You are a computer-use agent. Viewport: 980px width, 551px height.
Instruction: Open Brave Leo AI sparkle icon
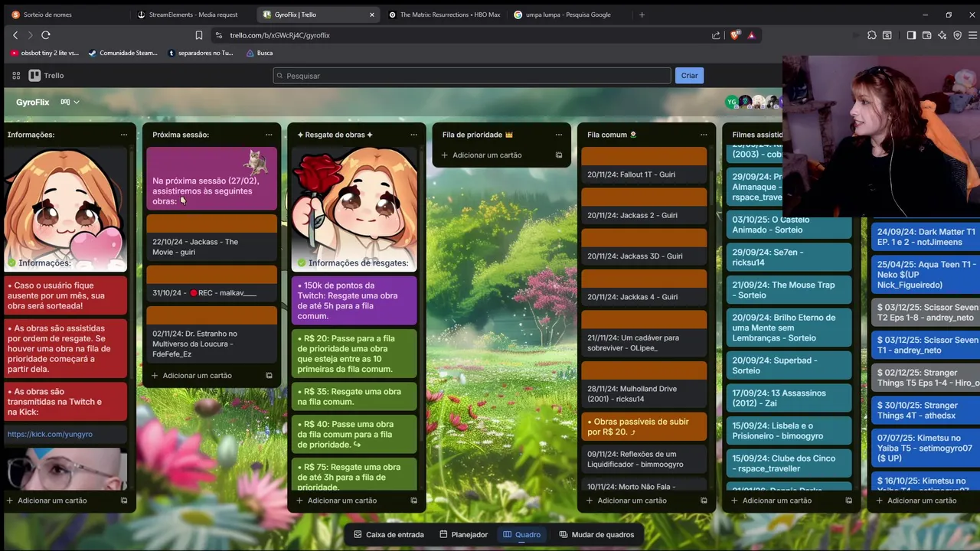click(x=942, y=35)
